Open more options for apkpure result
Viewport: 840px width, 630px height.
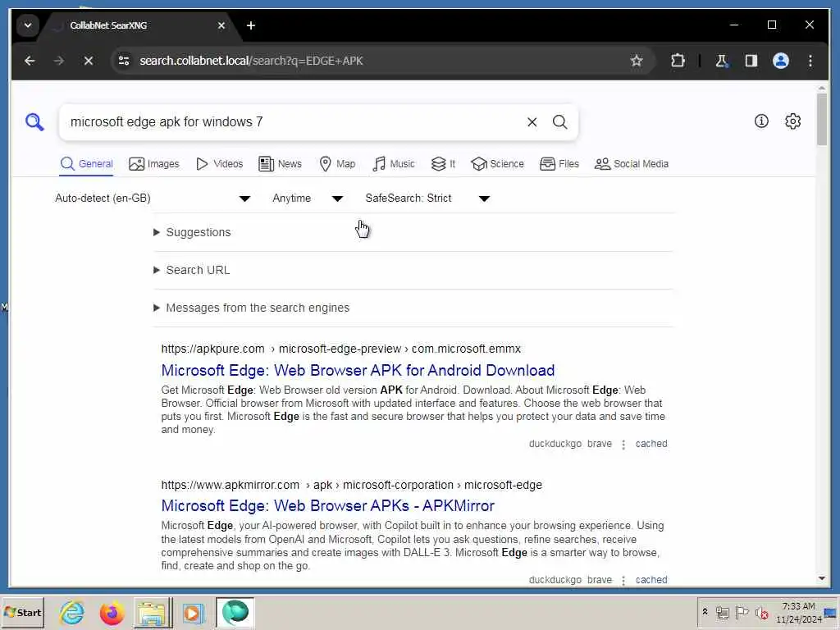click(623, 445)
